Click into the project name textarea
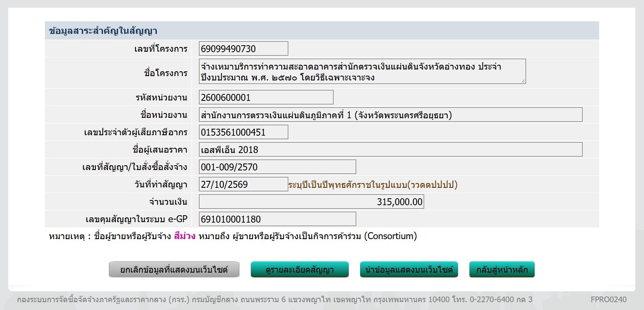 click(x=362, y=71)
